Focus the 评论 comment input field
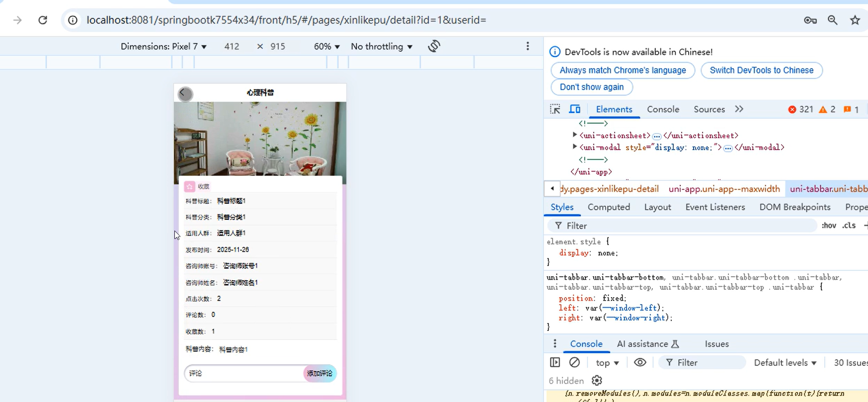The height and width of the screenshot is (402, 868). click(x=243, y=373)
